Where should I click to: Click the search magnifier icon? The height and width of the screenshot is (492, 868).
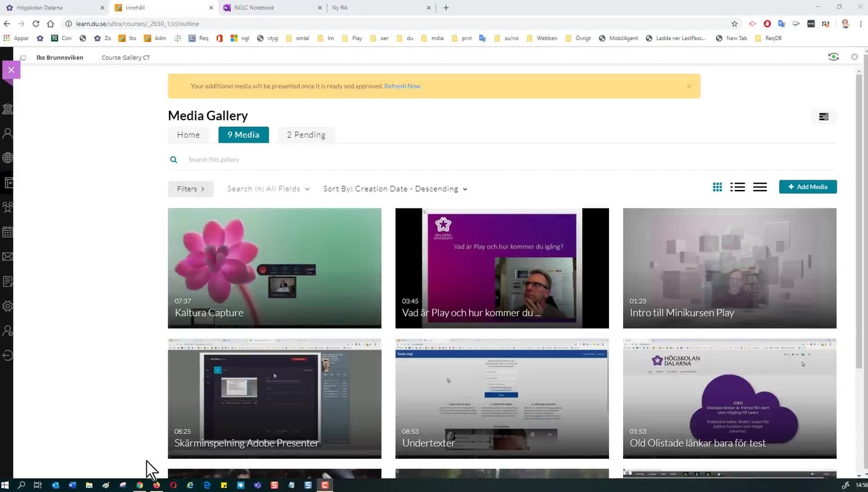coord(174,159)
